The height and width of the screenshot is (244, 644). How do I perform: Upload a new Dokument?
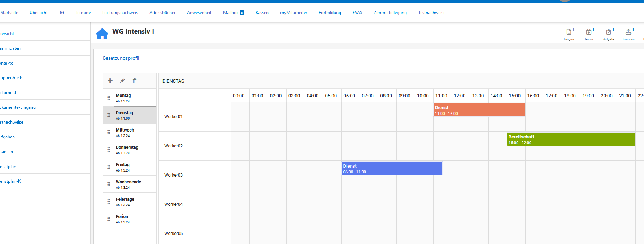(x=629, y=34)
